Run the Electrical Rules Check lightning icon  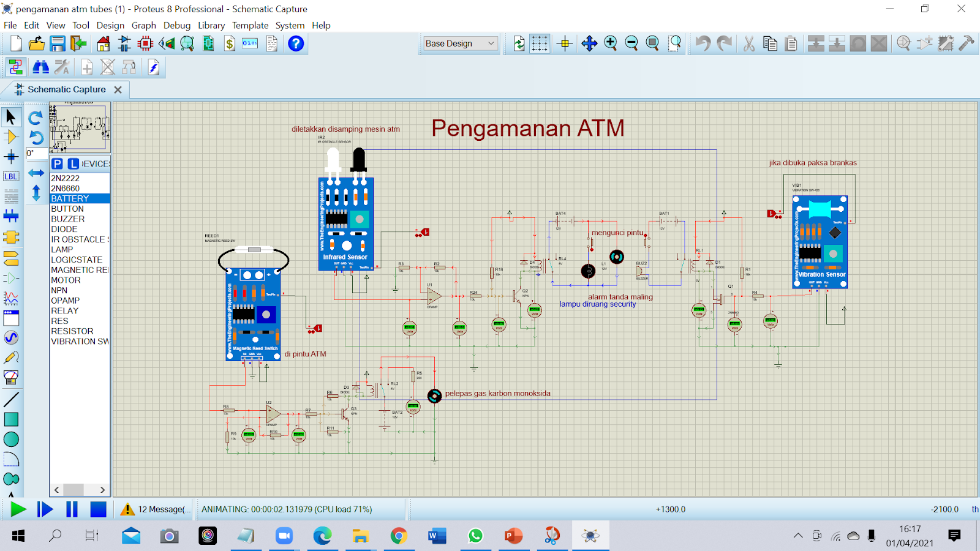[x=154, y=67]
